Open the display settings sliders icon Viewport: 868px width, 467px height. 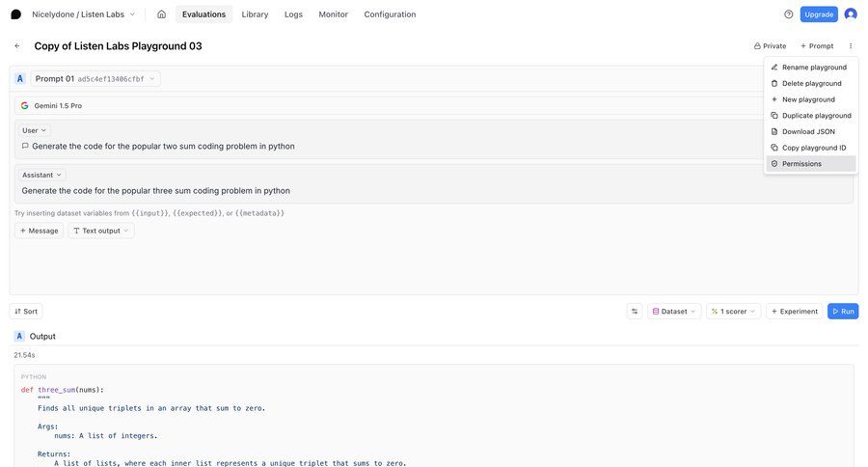635,312
